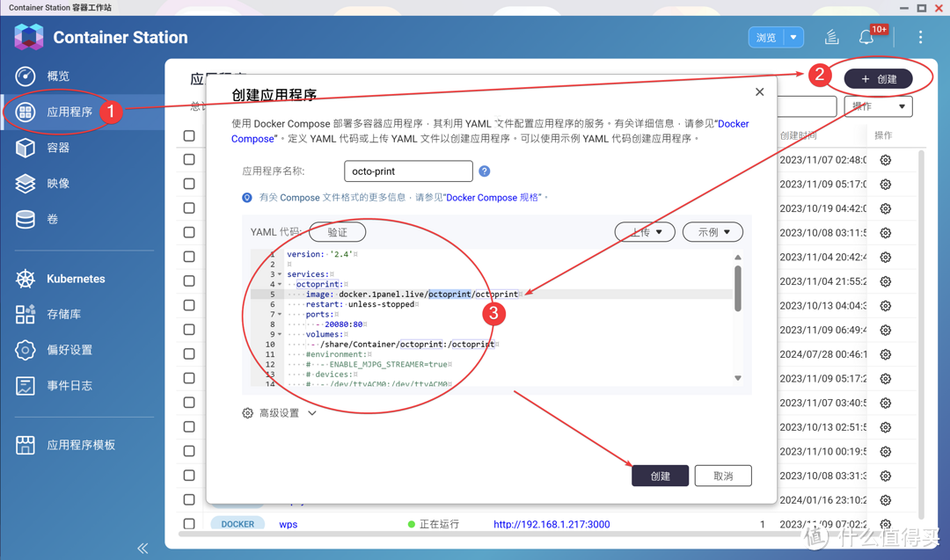The width and height of the screenshot is (950, 560).
Task: Click the 验证 validate YAML button
Action: [x=338, y=232]
